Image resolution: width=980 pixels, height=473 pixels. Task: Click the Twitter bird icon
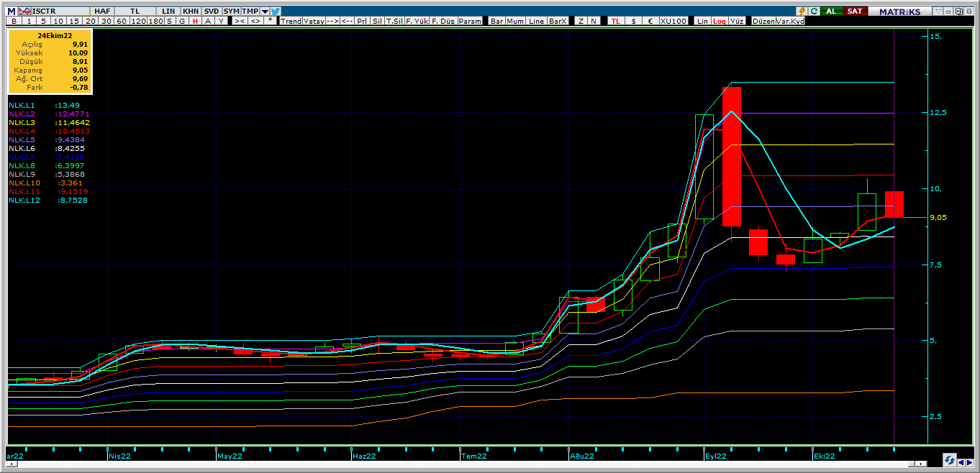click(x=276, y=12)
